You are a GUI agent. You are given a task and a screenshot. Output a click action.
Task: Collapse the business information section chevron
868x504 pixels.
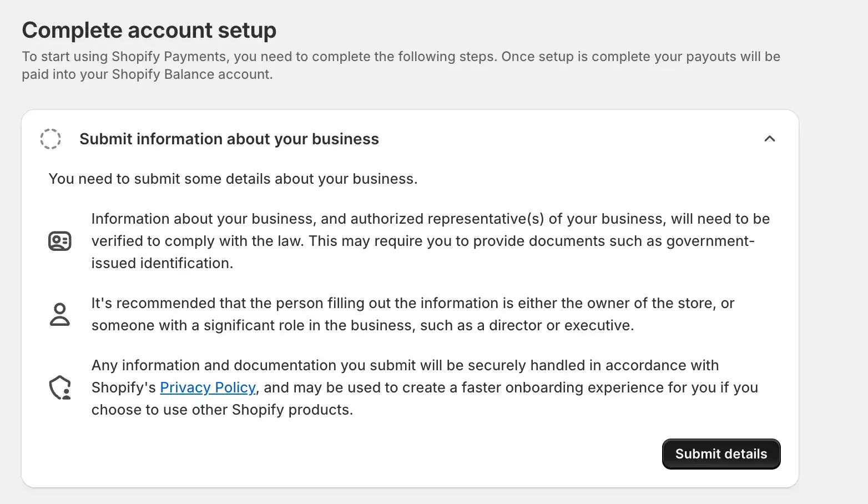769,139
